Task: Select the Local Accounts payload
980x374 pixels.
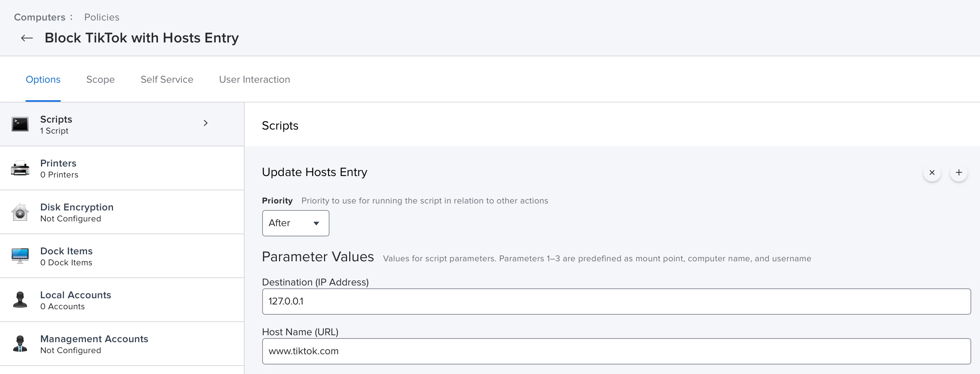Action: [x=122, y=300]
